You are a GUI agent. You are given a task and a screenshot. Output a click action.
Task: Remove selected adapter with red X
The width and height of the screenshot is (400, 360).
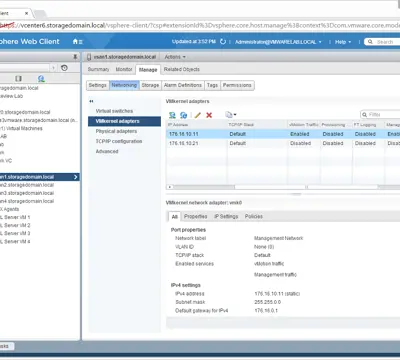209,115
